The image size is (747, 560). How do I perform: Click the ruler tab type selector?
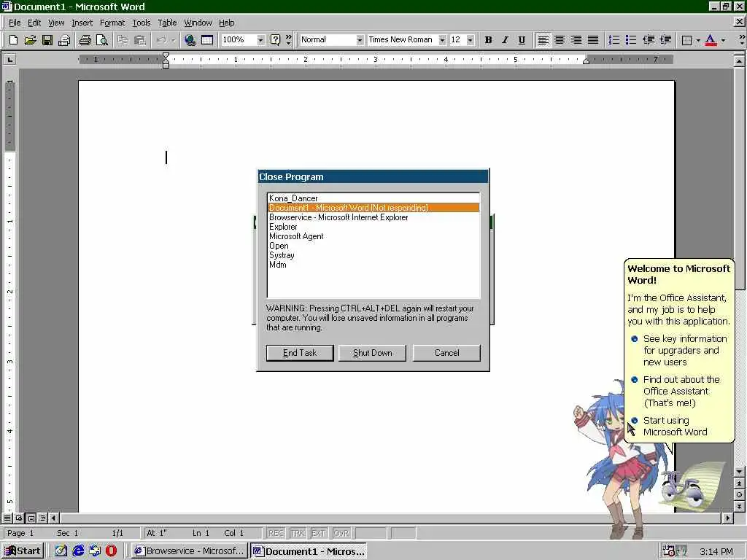[x=9, y=60]
